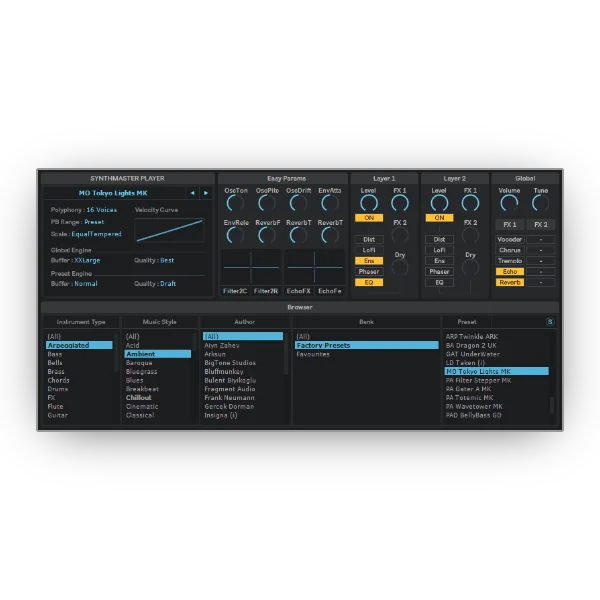This screenshot has width=600, height=600.
Task: Click the Browser section header
Action: [300, 307]
